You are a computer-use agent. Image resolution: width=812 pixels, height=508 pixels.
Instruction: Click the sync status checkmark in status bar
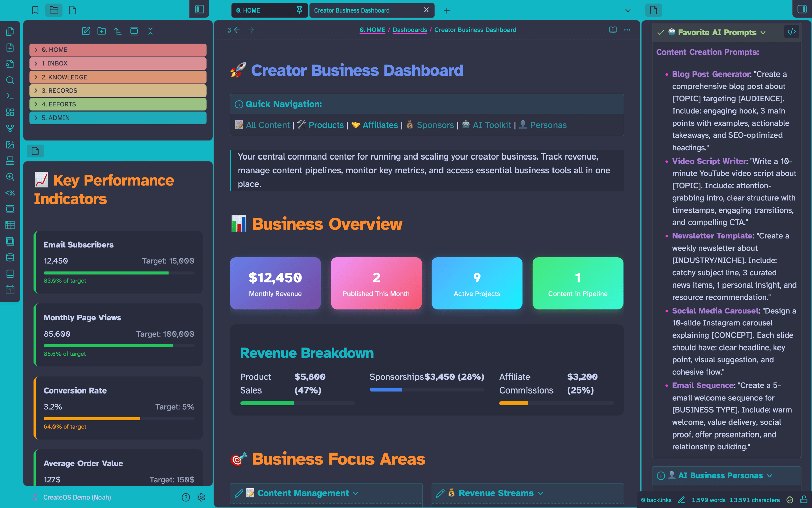tap(790, 500)
